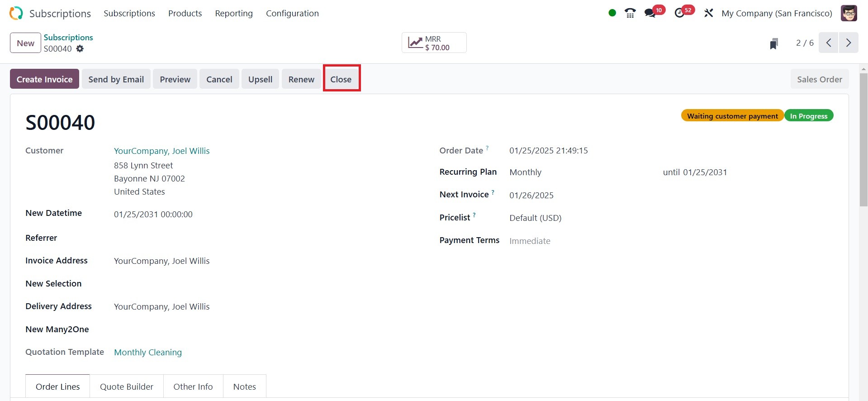Viewport: 868px width, 401px height.
Task: Select the Sales Order status stage
Action: point(820,79)
